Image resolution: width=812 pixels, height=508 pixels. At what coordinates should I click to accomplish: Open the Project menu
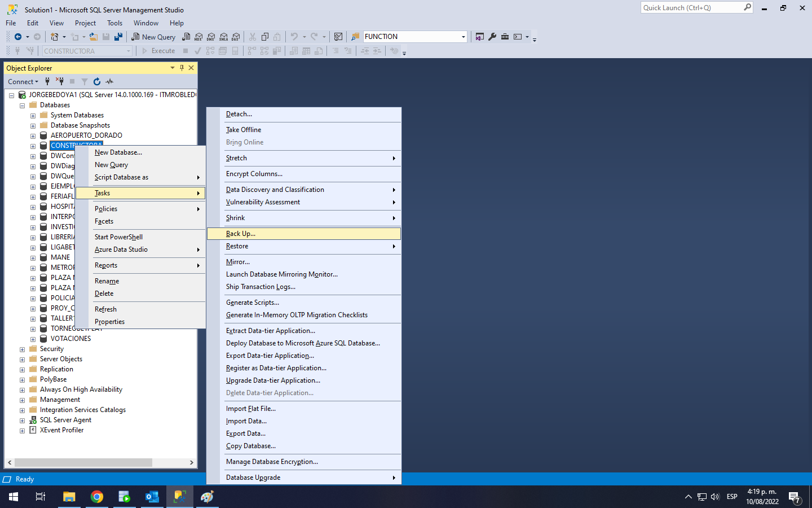click(85, 23)
